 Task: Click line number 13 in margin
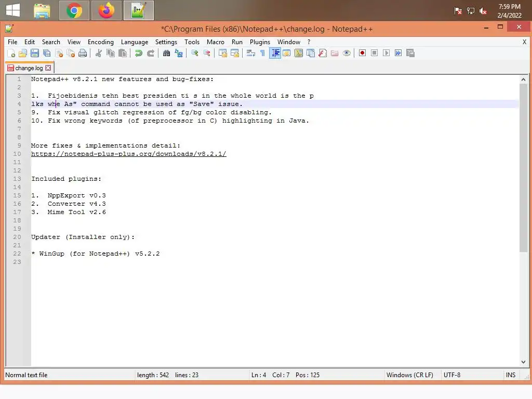pyautogui.click(x=17, y=179)
